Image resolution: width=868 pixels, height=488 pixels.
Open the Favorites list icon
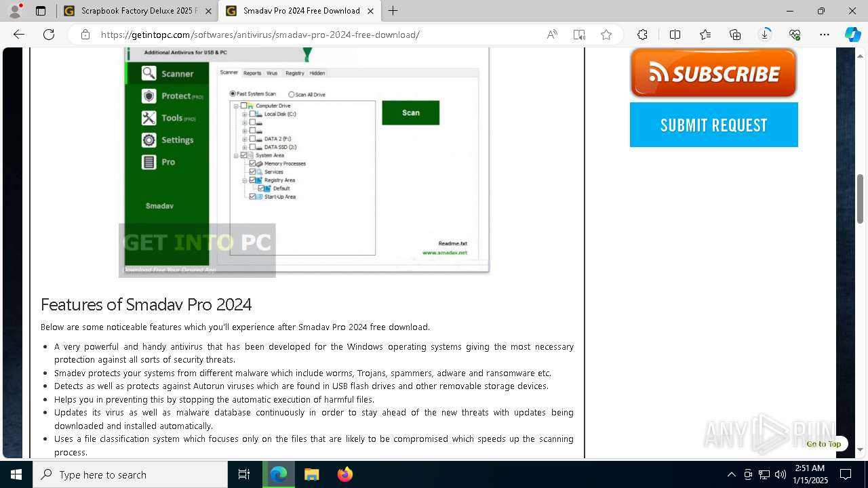(x=705, y=35)
